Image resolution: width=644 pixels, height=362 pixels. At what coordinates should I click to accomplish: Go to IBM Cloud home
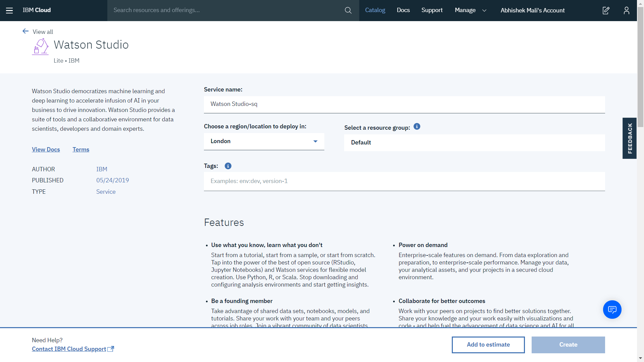click(x=37, y=10)
